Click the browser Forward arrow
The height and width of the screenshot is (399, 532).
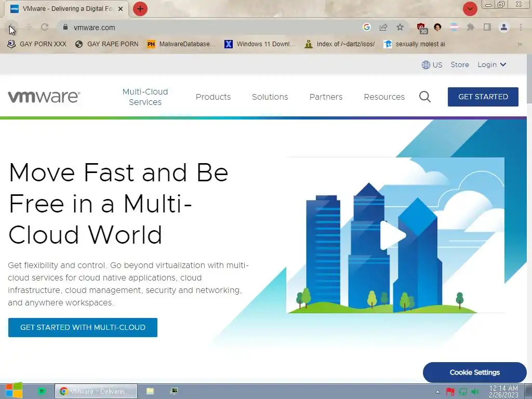[29, 27]
